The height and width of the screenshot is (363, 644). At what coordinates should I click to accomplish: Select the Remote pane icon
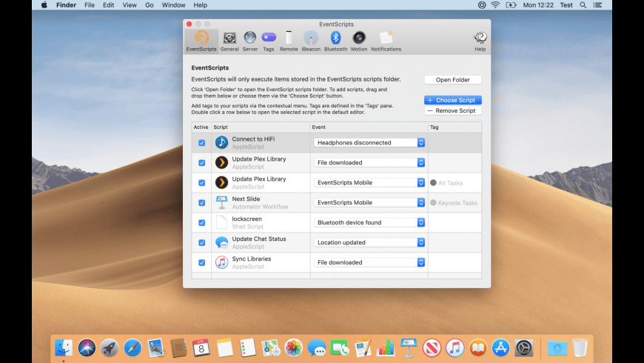(289, 40)
